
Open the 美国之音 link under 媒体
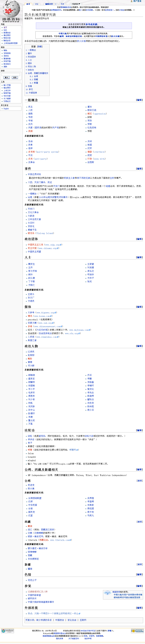pyautogui.click(x=32, y=341)
